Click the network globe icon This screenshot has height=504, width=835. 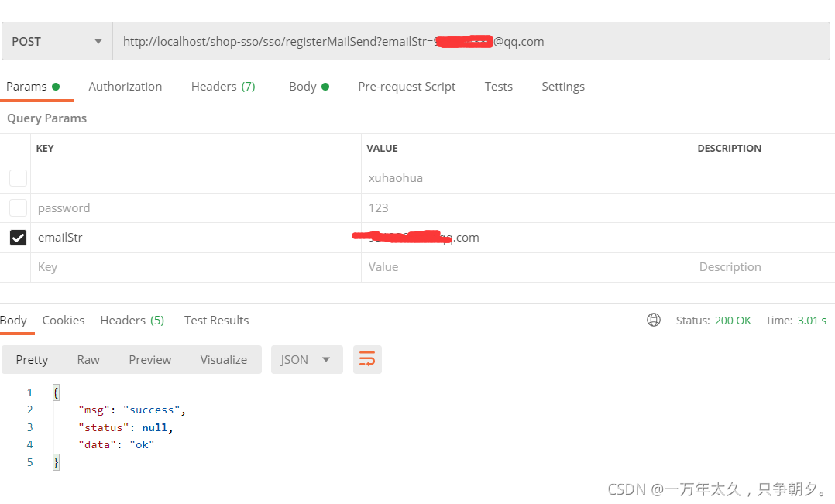pos(654,320)
